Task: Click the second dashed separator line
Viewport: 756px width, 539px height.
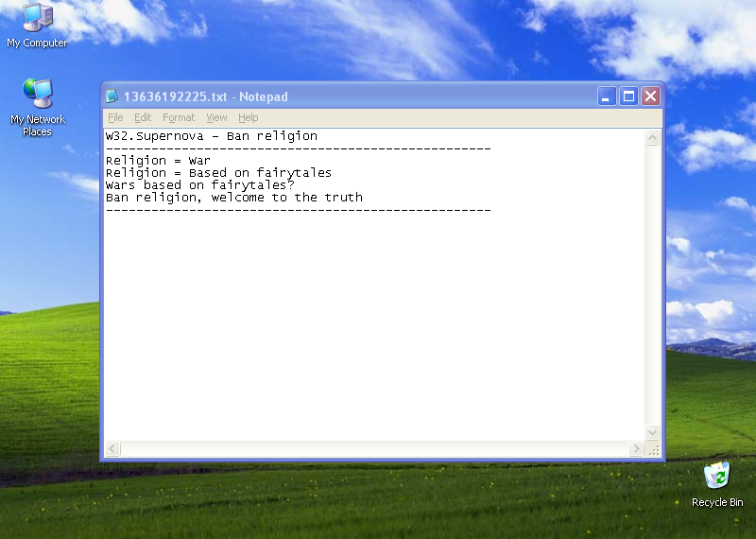Action: pyautogui.click(x=298, y=210)
